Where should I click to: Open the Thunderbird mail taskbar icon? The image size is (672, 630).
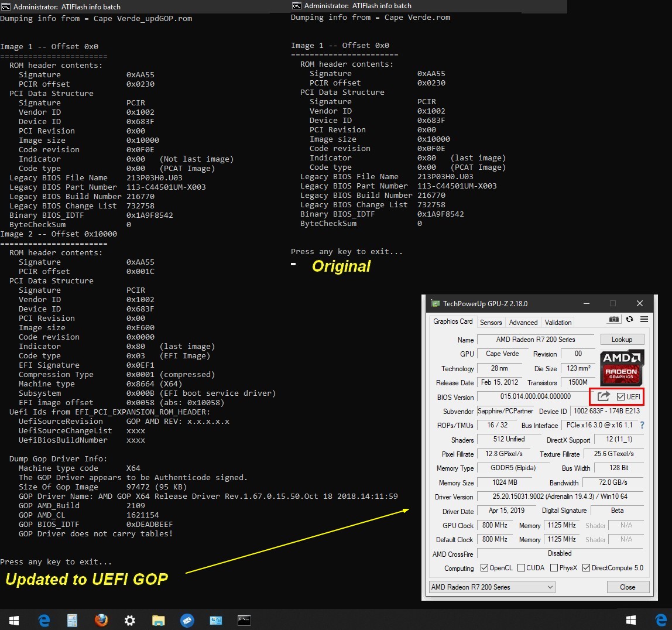tap(187, 620)
